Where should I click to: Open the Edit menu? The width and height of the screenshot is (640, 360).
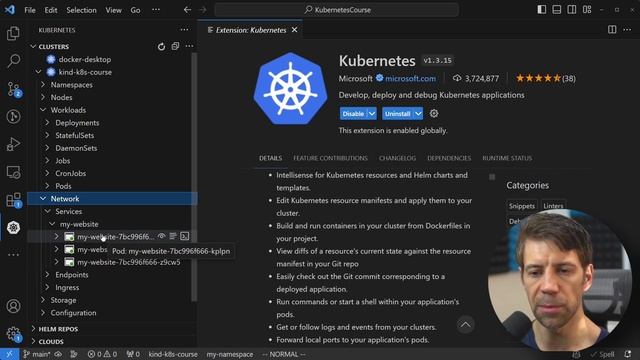(51, 10)
